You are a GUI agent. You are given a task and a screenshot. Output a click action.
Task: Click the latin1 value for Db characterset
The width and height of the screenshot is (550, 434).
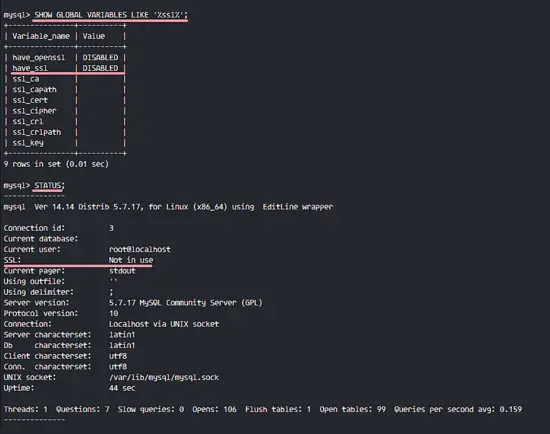122,345
